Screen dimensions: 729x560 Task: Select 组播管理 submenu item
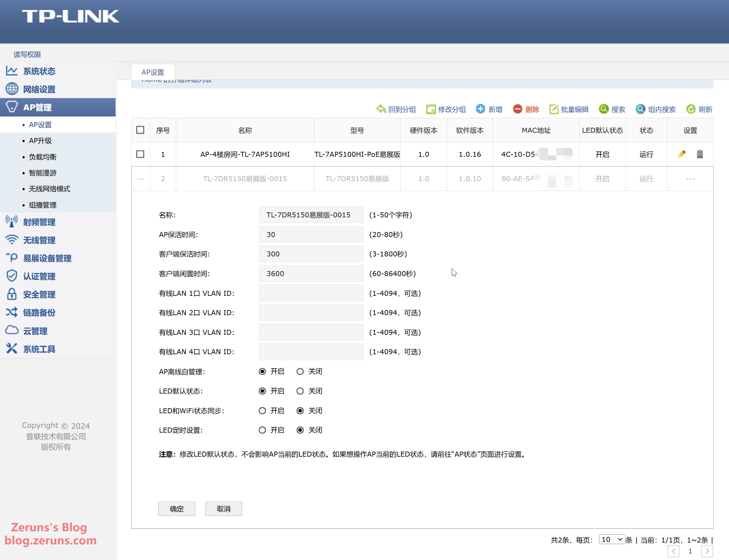43,205
